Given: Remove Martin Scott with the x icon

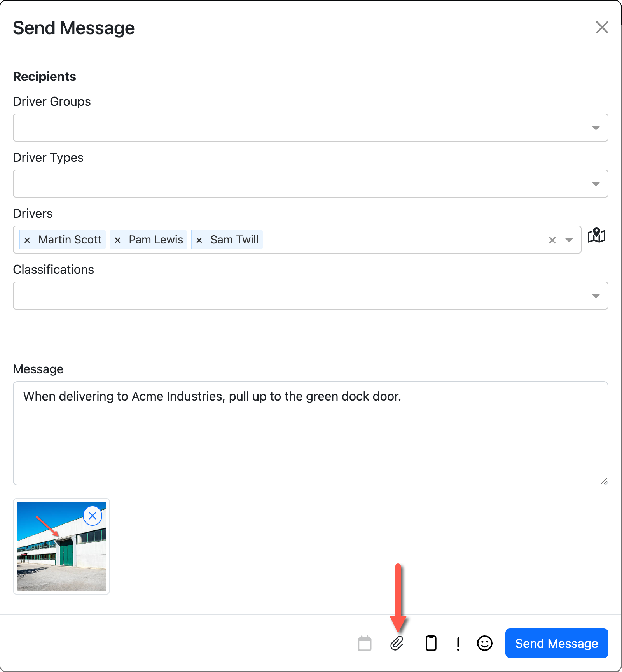Looking at the screenshot, I should [27, 240].
